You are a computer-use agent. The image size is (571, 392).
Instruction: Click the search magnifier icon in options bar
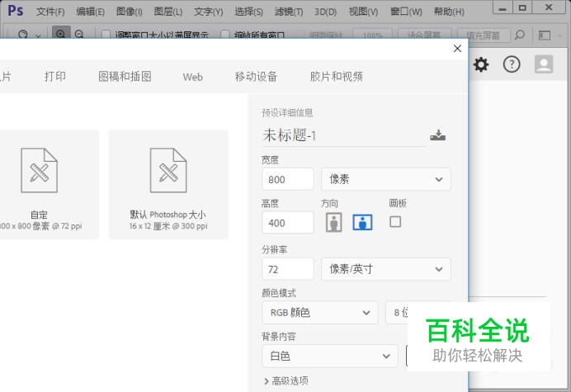(x=520, y=35)
